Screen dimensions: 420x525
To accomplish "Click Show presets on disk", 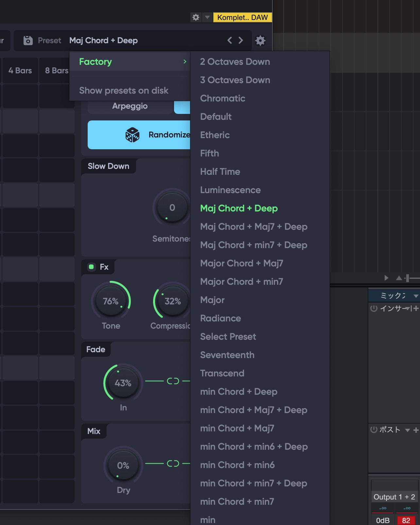I will [x=124, y=90].
